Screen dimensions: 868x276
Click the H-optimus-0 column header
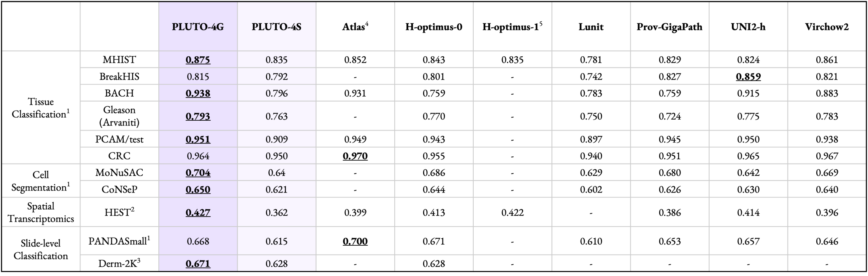point(434,27)
